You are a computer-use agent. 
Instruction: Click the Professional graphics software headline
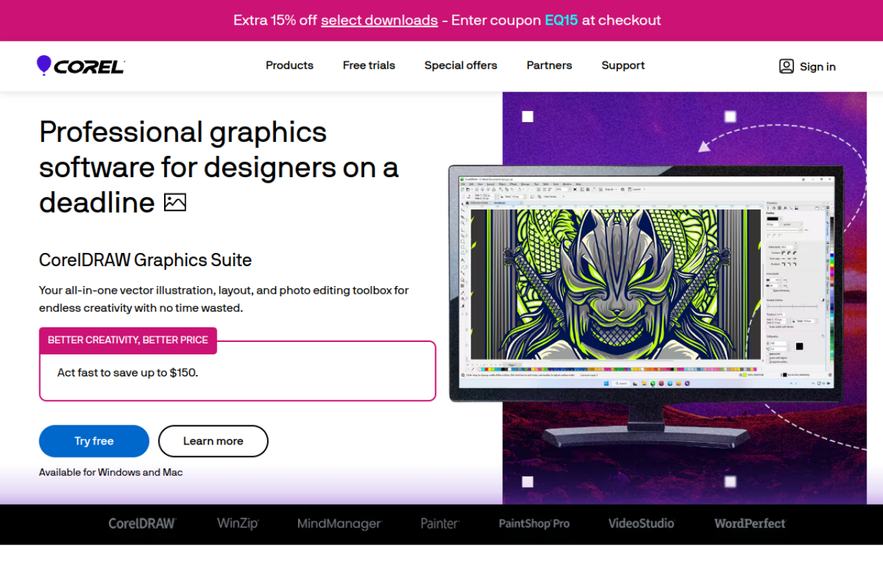(219, 167)
